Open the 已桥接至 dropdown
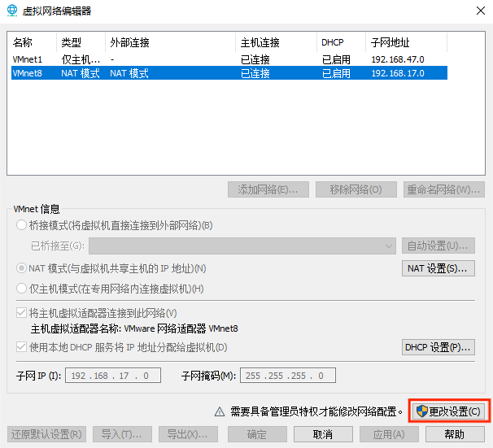493x448 pixels. (x=242, y=246)
